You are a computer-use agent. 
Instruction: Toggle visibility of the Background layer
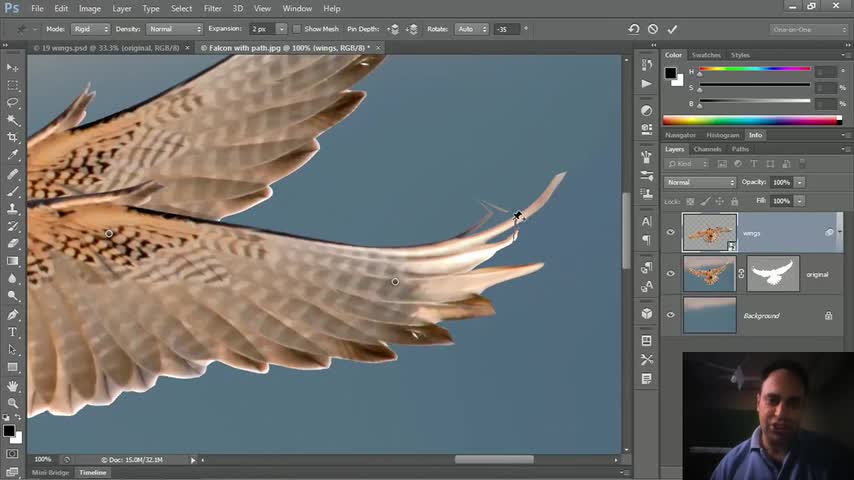click(671, 315)
